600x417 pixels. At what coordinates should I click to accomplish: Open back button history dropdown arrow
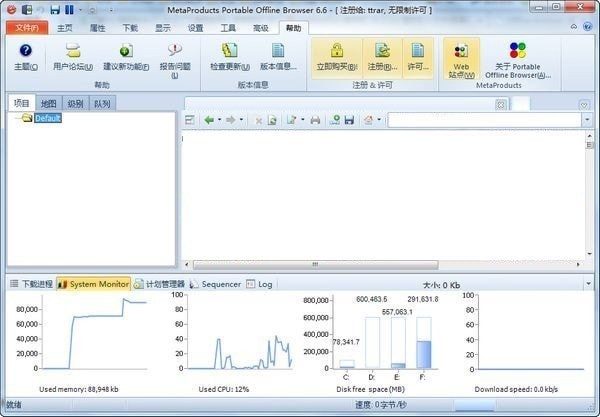(x=220, y=120)
